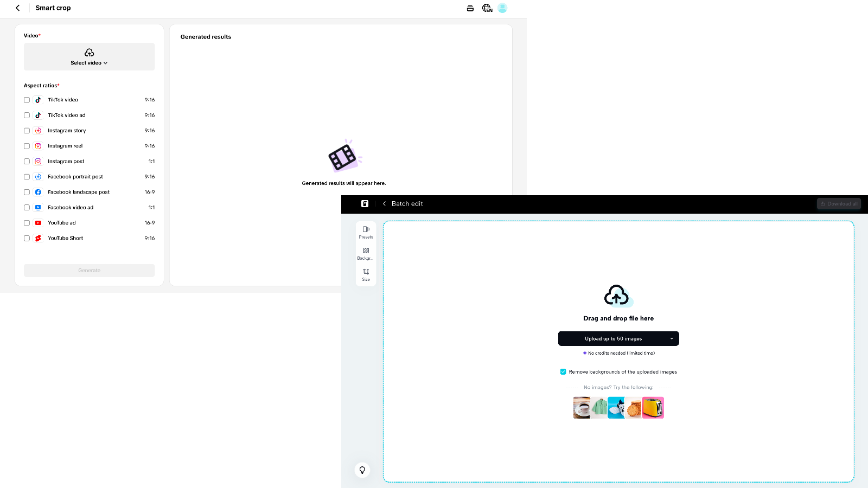Screen dimensions: 868x488
Task: Open the Size crop tool
Action: 366,274
